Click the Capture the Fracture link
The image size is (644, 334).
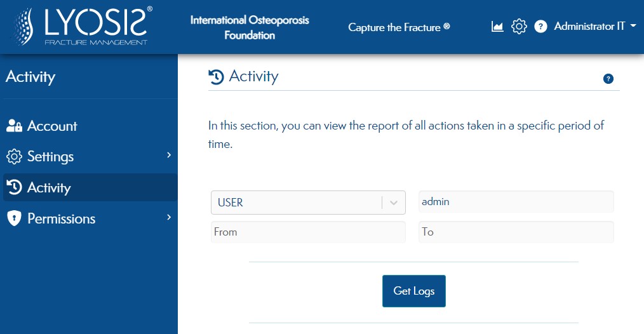[x=399, y=27]
